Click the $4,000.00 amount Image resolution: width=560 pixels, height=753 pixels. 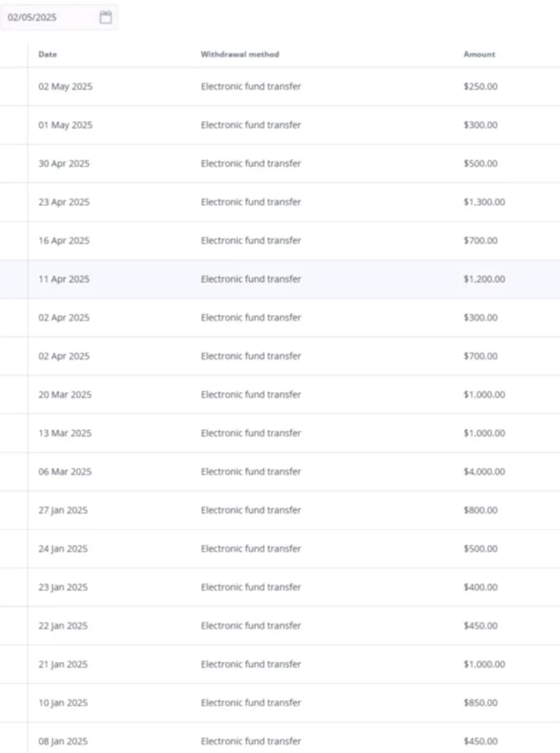tap(484, 472)
